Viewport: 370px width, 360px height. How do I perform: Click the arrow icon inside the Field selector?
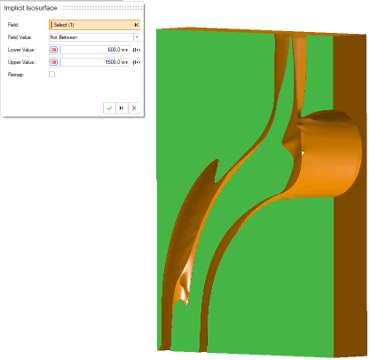[x=136, y=25]
